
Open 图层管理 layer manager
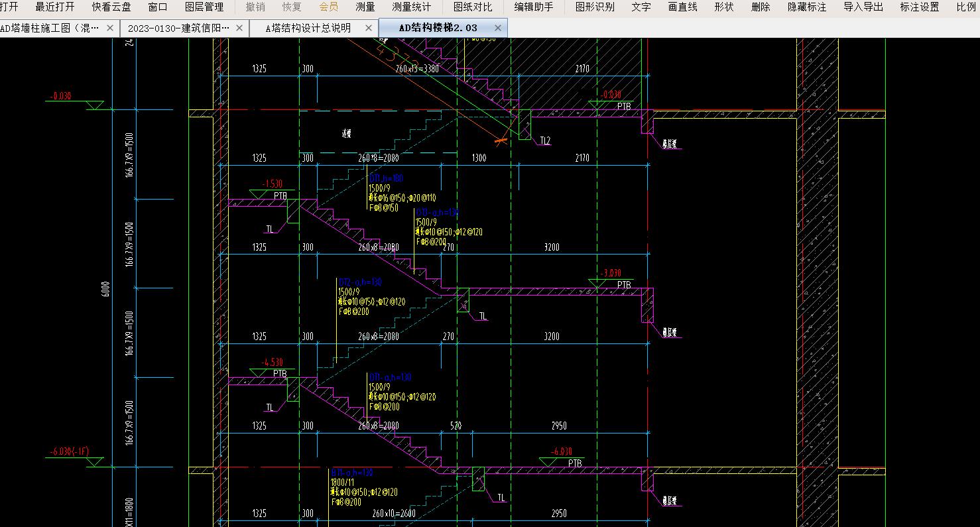[204, 7]
